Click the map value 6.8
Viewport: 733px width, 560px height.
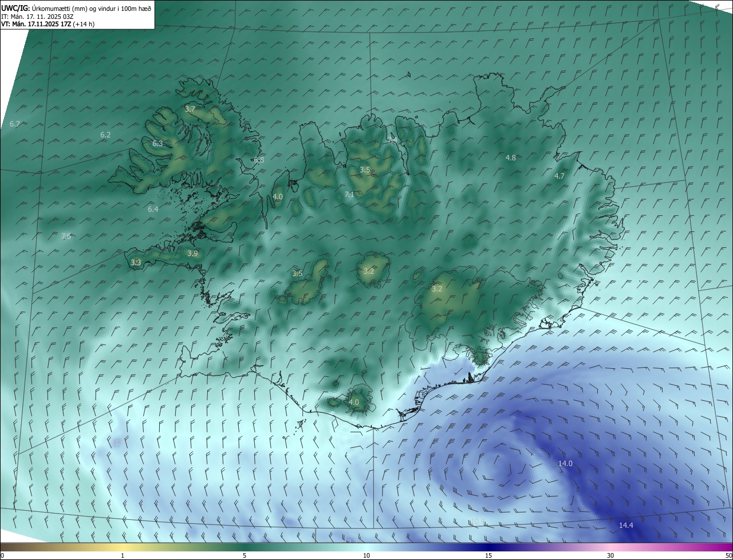point(259,160)
